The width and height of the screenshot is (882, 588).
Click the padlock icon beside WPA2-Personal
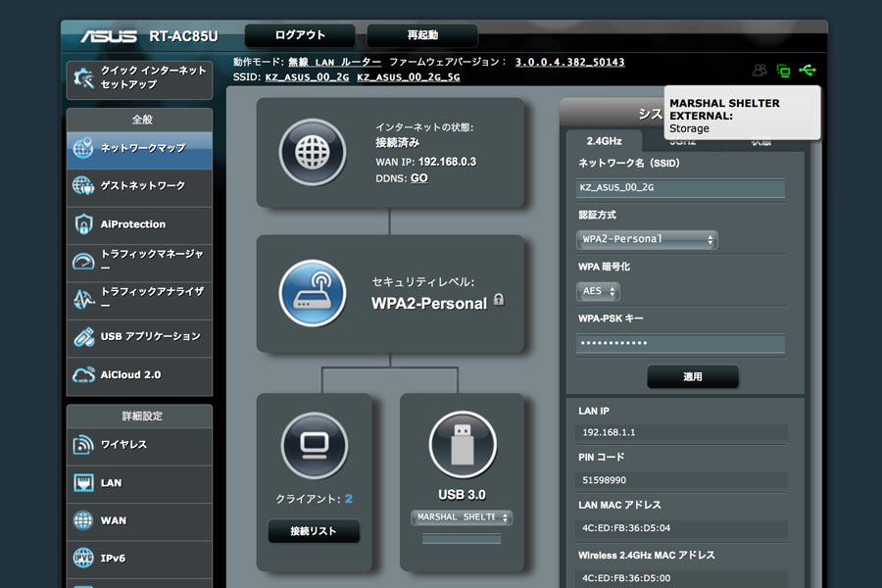pos(499,299)
